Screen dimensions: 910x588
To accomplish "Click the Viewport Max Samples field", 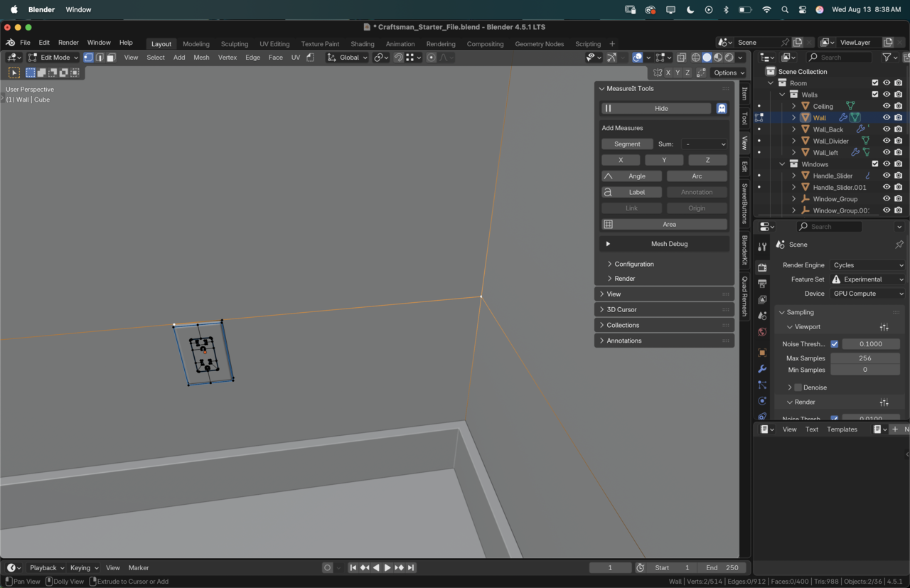I will [x=865, y=358].
